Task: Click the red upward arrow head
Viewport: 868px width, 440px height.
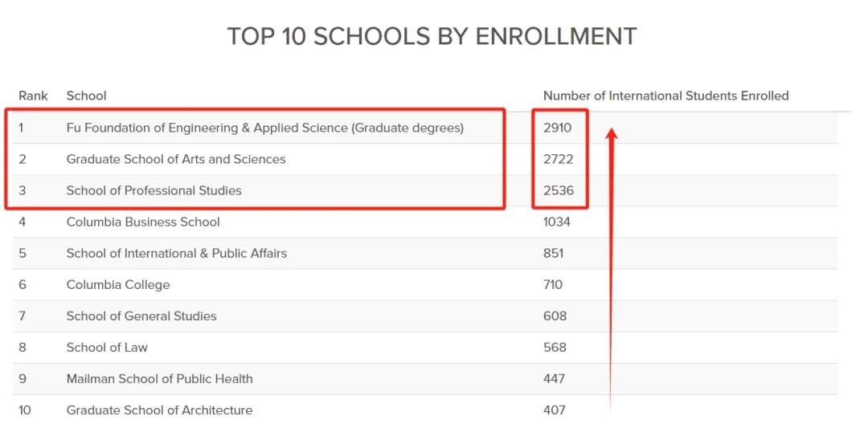Action: click(x=612, y=135)
